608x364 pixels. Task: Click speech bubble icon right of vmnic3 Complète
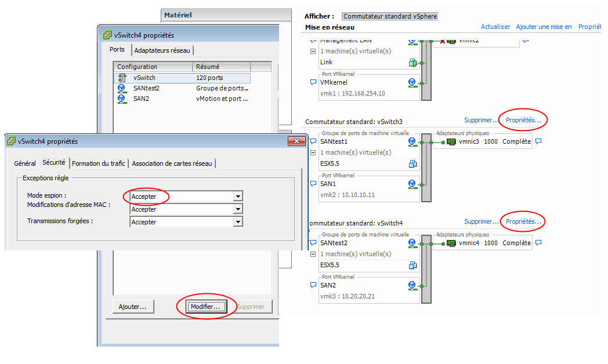click(x=538, y=141)
